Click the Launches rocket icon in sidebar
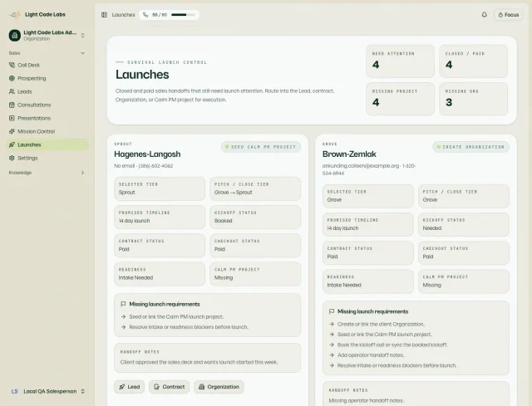The width and height of the screenshot is (532, 406). pos(12,144)
